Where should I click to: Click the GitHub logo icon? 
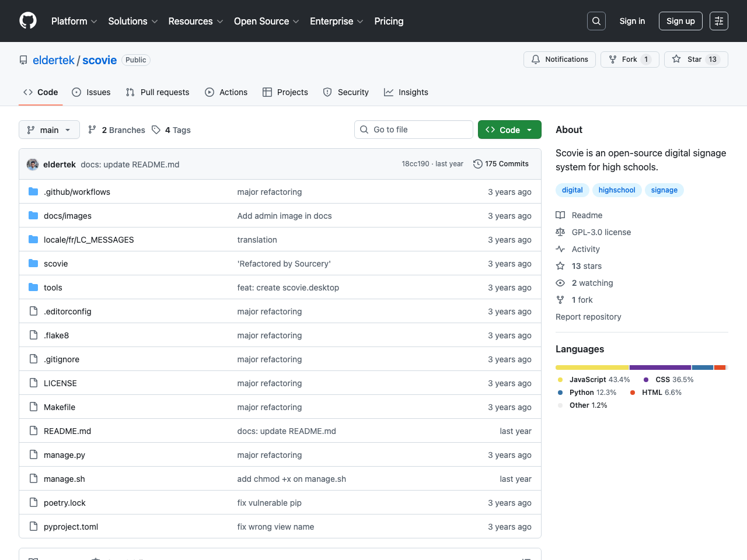click(28, 21)
